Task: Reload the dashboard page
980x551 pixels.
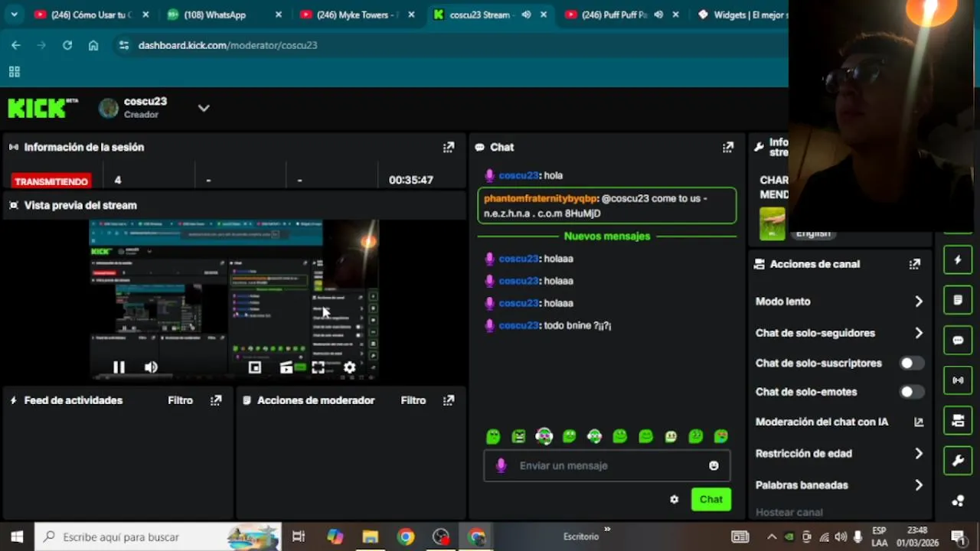Action: tap(67, 45)
